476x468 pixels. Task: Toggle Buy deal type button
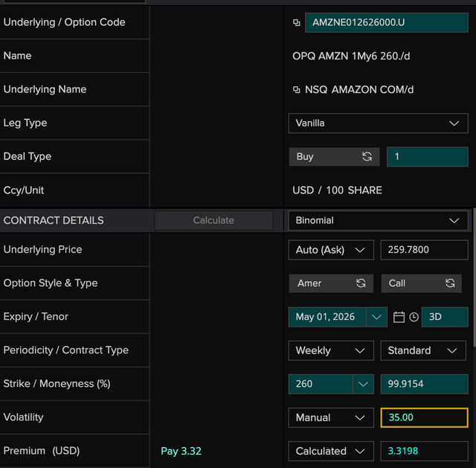click(x=334, y=157)
